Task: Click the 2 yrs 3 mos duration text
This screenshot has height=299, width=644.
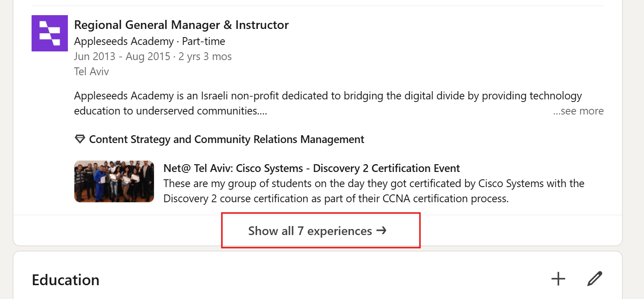Action: coord(206,57)
